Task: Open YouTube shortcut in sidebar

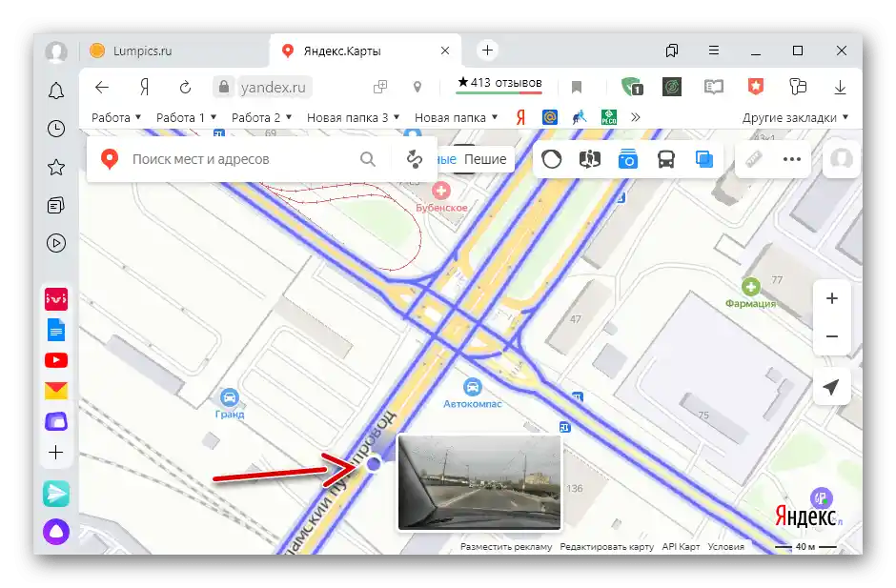Action: click(x=56, y=360)
